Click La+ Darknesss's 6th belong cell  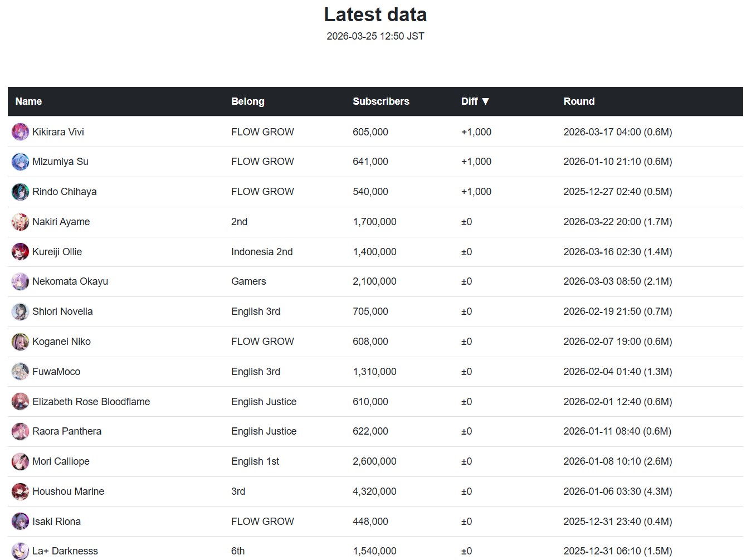point(238,551)
